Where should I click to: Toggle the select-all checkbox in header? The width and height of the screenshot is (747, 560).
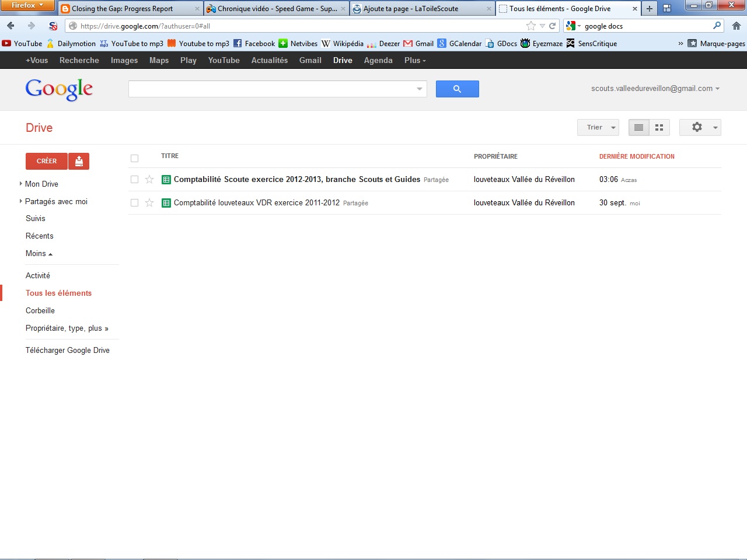coord(134,158)
